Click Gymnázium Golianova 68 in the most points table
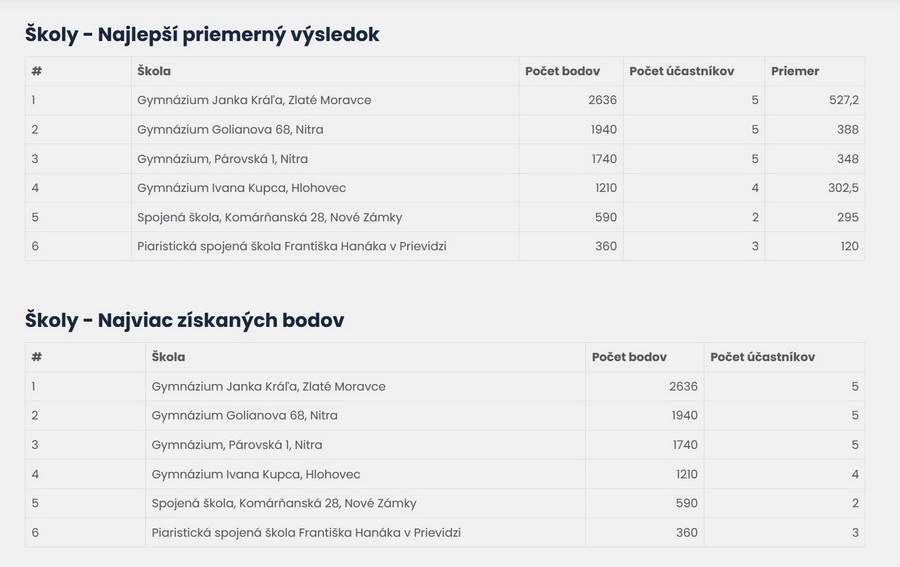Image resolution: width=900 pixels, height=567 pixels. click(x=244, y=415)
